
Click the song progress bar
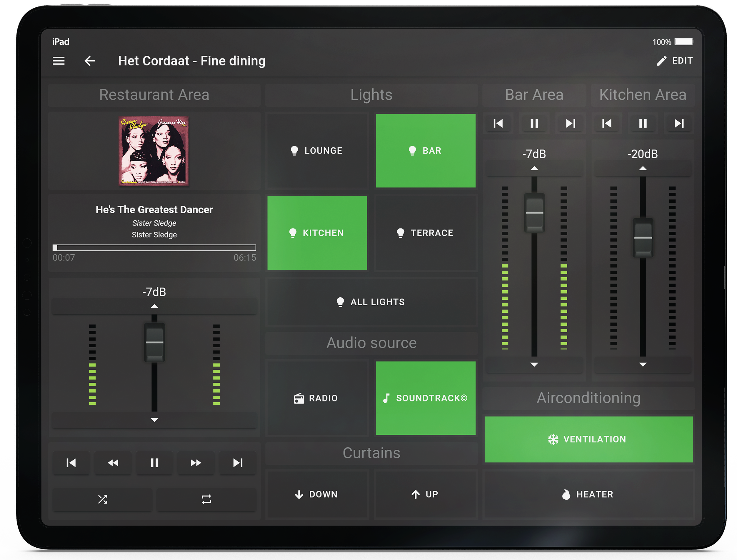pyautogui.click(x=154, y=248)
